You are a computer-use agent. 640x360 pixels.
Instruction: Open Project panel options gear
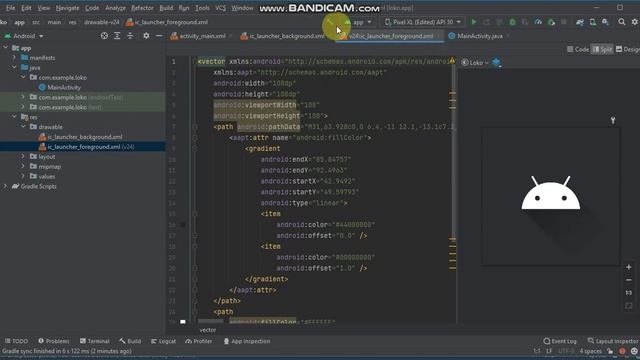click(x=146, y=36)
